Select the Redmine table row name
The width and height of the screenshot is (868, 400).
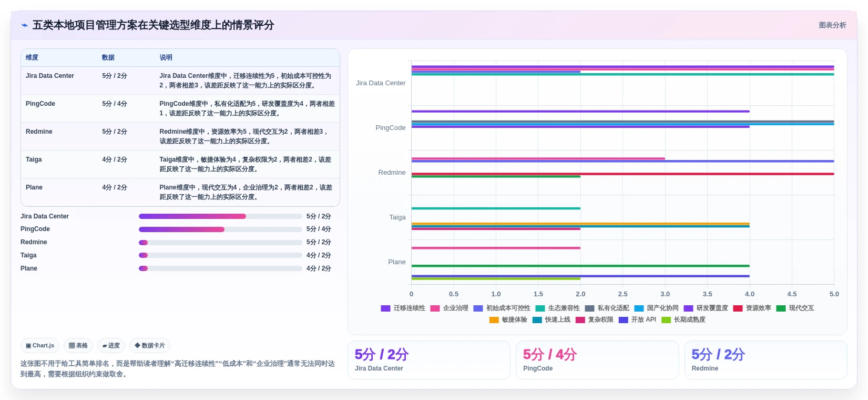[x=39, y=132]
